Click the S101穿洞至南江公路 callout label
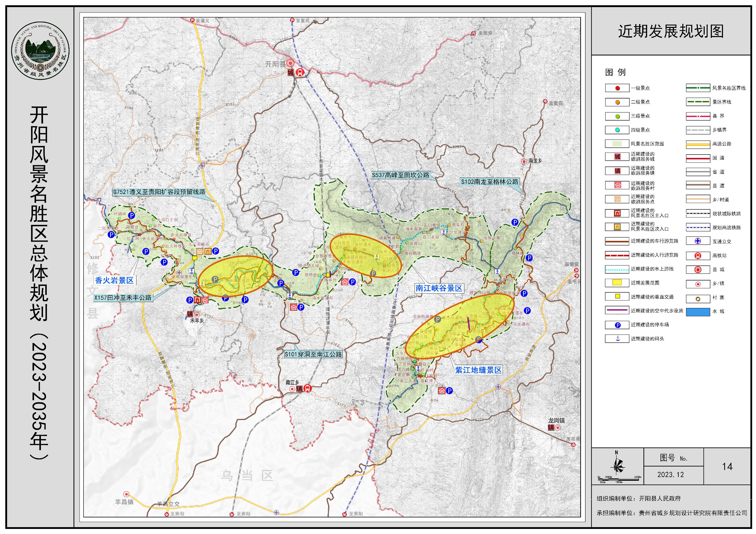The image size is (756, 534). pos(313,354)
